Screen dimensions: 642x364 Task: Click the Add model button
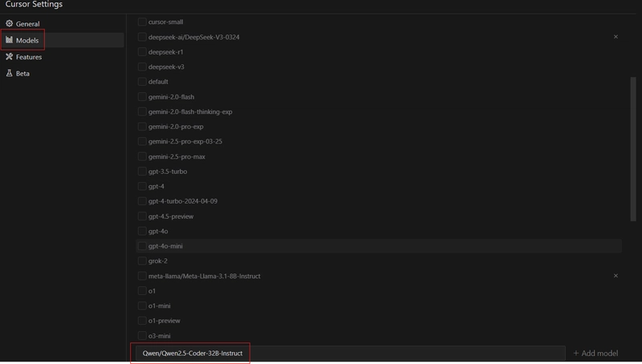[595, 353]
